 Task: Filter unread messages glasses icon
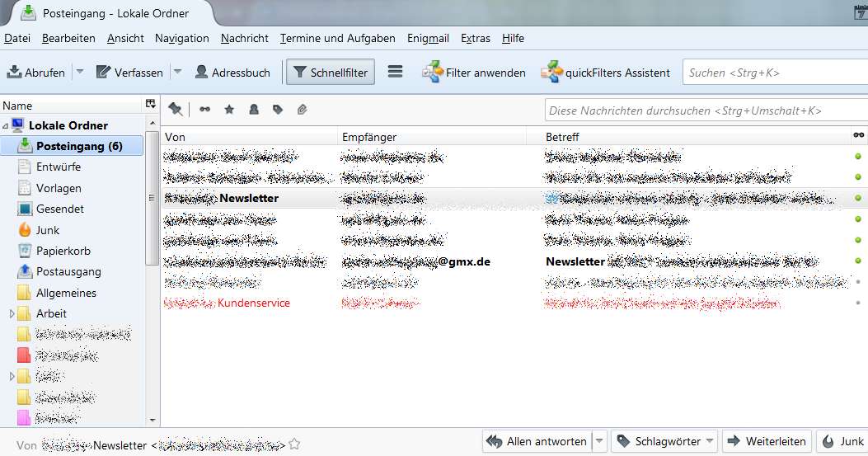pos(204,109)
